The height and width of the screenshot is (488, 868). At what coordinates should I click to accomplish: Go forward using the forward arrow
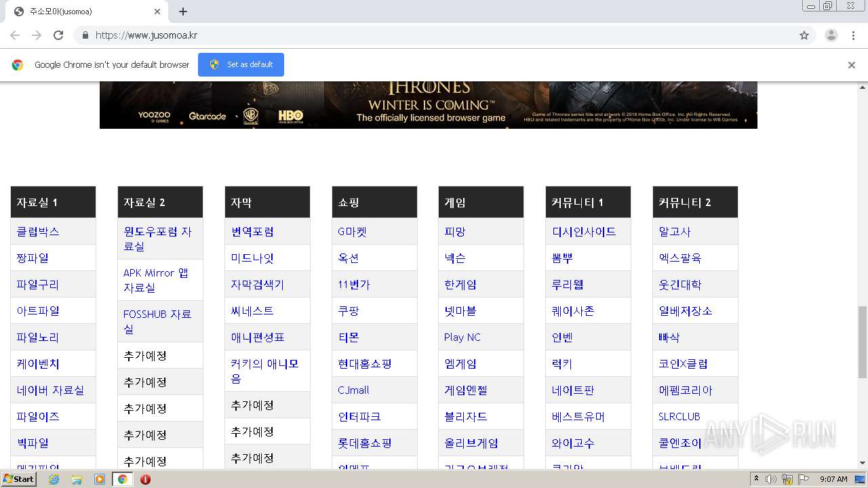click(x=37, y=35)
